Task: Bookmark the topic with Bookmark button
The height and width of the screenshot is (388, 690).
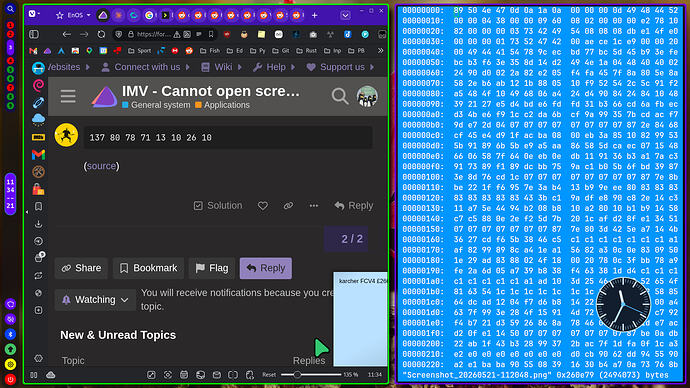Action: (x=148, y=268)
